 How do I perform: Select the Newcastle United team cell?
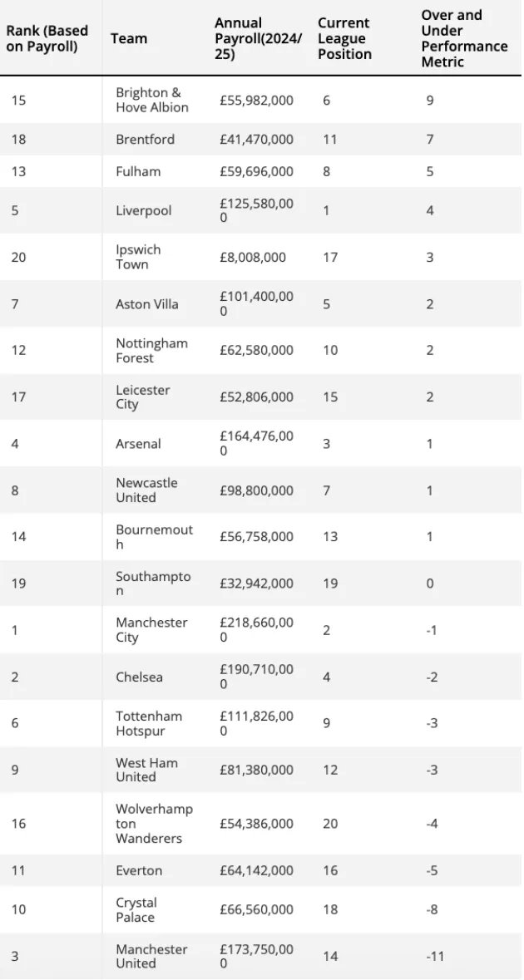point(146,490)
